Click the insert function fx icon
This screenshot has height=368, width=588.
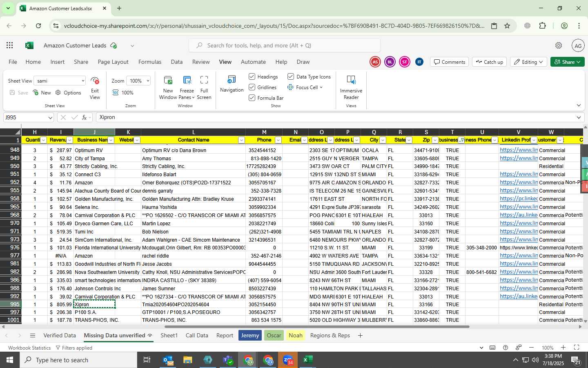(x=85, y=117)
